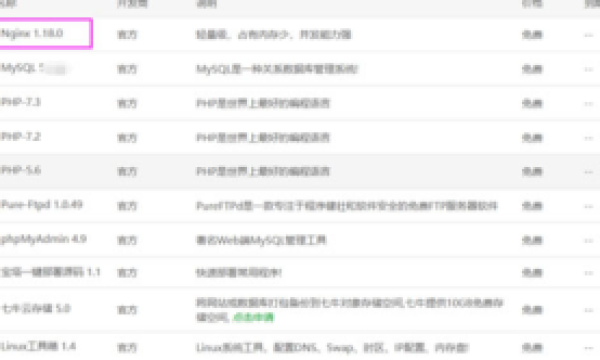Click 官方 developer in MySQL row
The image size is (600, 360).
(127, 69)
